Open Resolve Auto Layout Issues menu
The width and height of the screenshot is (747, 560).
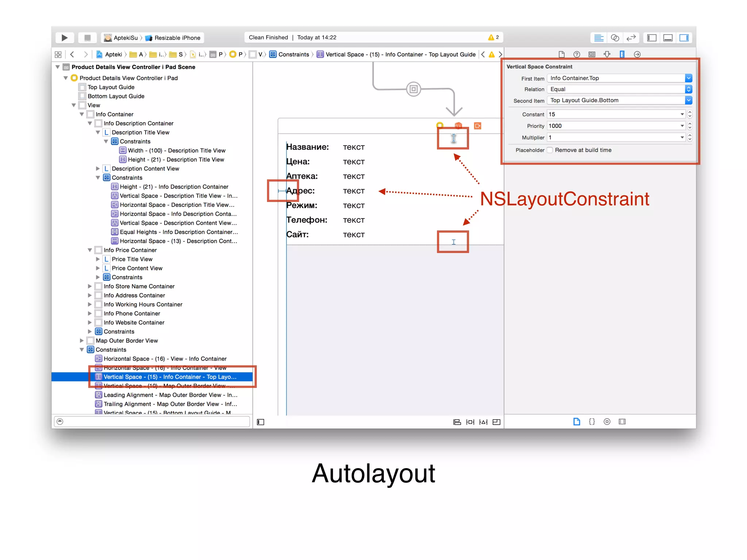point(483,422)
